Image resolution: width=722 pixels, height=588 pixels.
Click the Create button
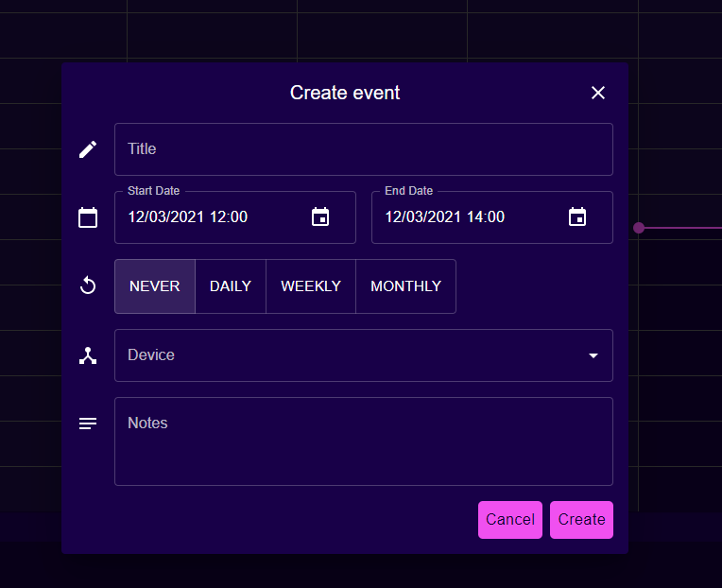pos(581,520)
